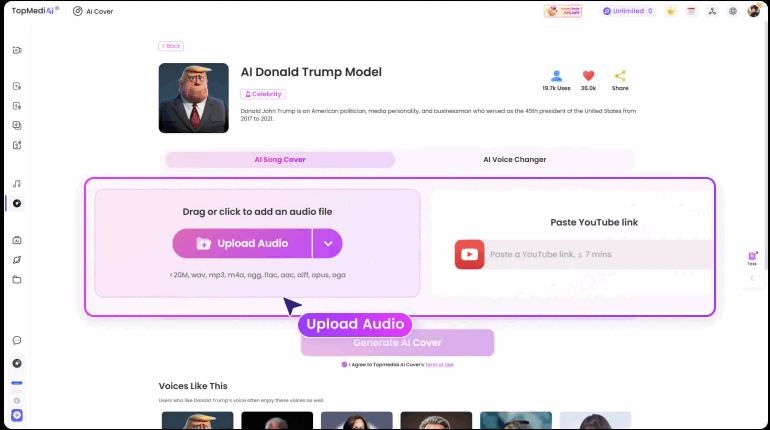Switch to the AI Song Cover tab

280,160
